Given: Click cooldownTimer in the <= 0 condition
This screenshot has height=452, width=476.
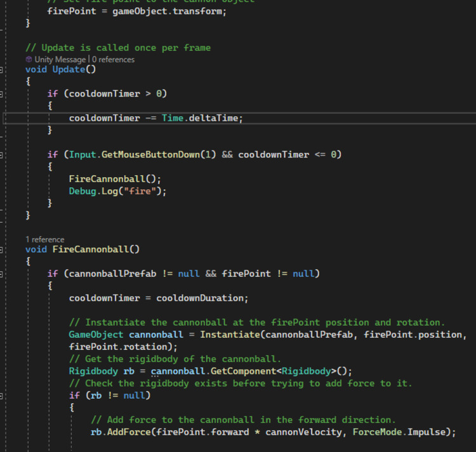Looking at the screenshot, I should [274, 155].
